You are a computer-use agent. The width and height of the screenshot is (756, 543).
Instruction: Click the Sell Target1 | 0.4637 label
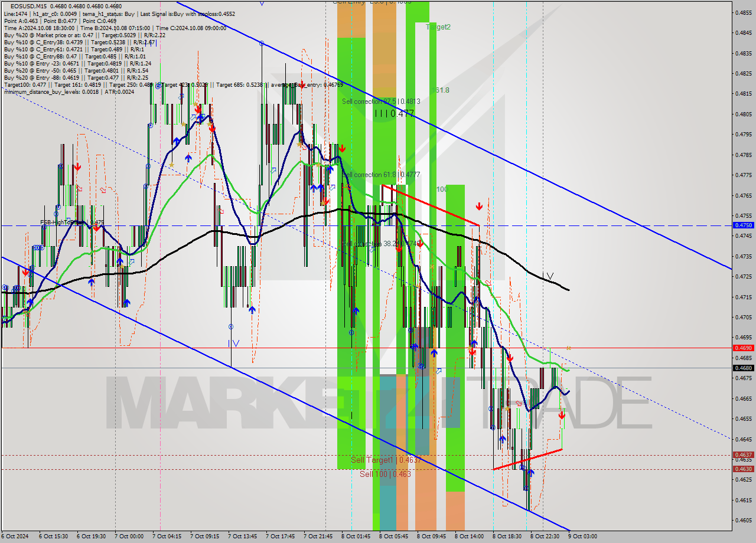tap(385, 460)
